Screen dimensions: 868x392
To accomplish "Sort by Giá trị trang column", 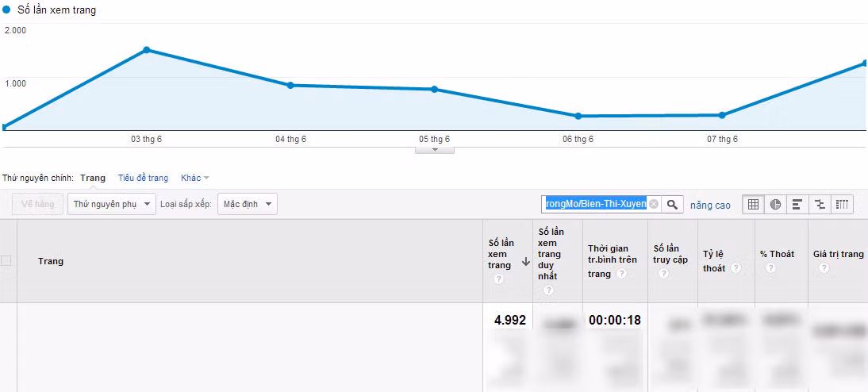I will (x=838, y=254).
